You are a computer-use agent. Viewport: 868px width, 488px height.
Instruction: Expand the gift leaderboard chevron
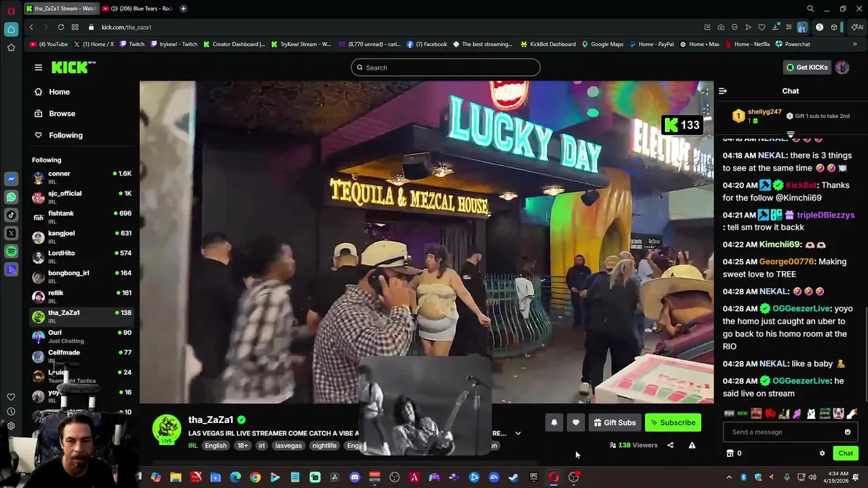pos(790,135)
